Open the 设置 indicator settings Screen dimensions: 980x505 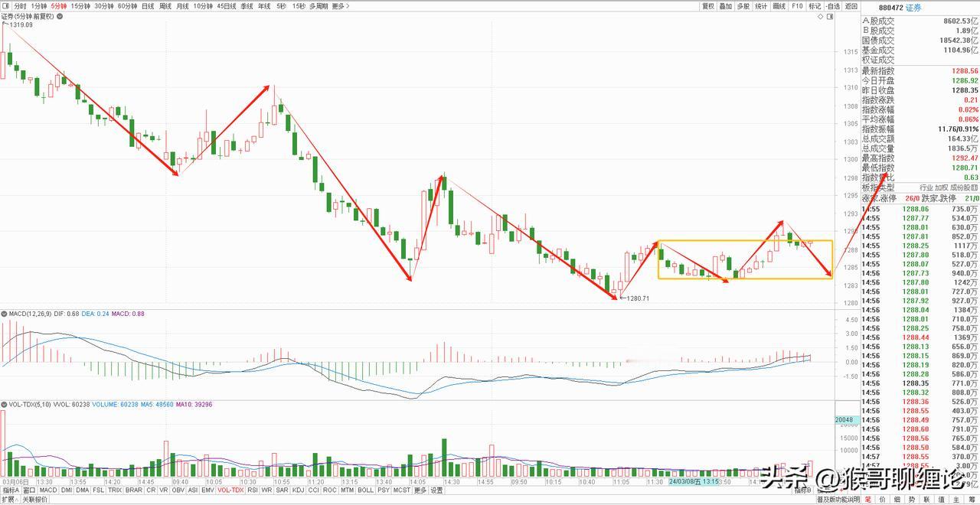[x=436, y=490]
